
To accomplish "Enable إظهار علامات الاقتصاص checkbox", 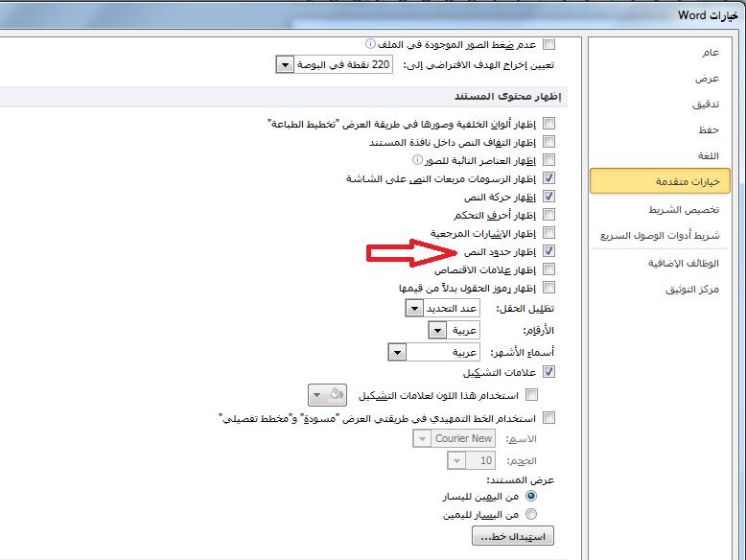I will coord(548,269).
